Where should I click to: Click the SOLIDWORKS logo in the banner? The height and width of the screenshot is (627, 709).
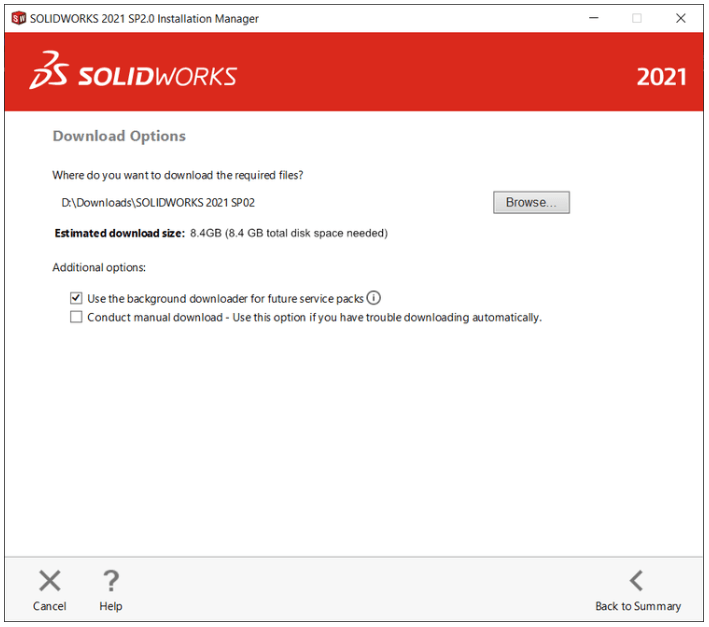(133, 71)
